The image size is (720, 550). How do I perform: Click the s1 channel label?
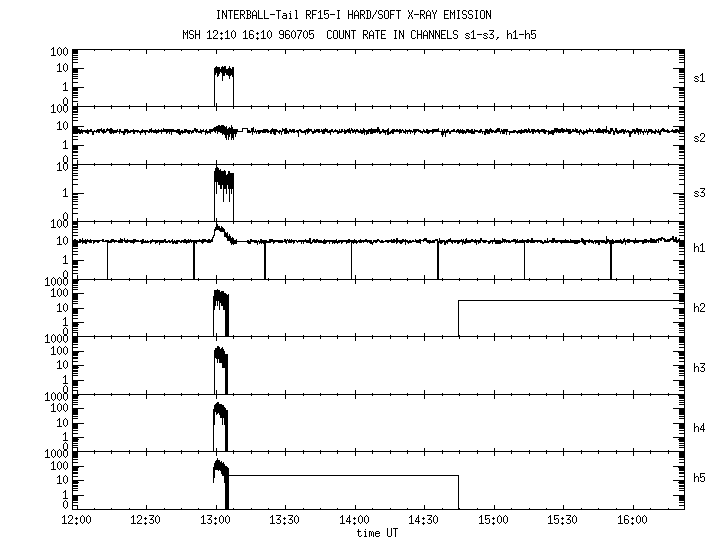[700, 77]
